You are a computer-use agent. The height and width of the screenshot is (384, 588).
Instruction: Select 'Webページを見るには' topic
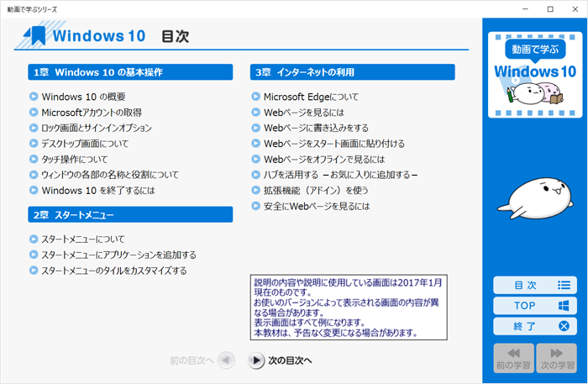[304, 113]
